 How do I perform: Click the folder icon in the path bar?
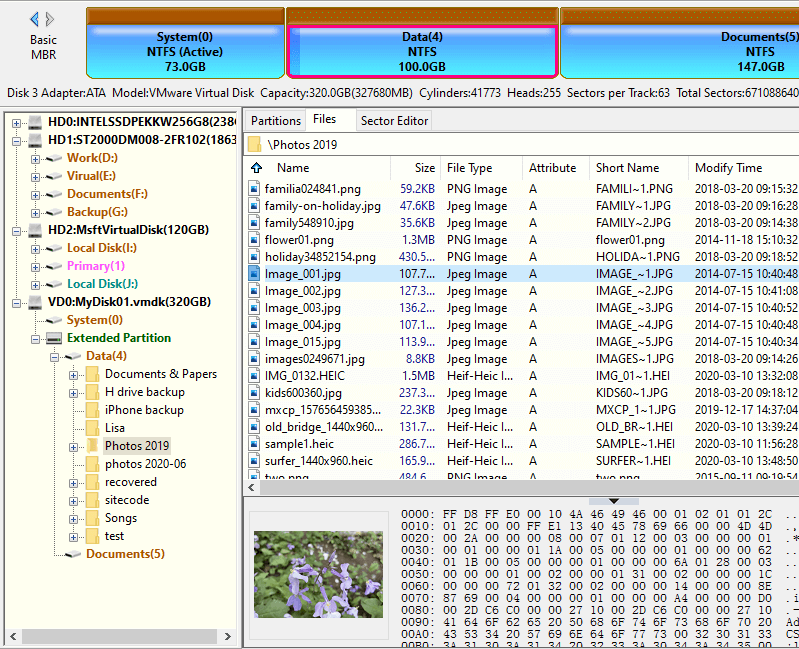(x=255, y=144)
